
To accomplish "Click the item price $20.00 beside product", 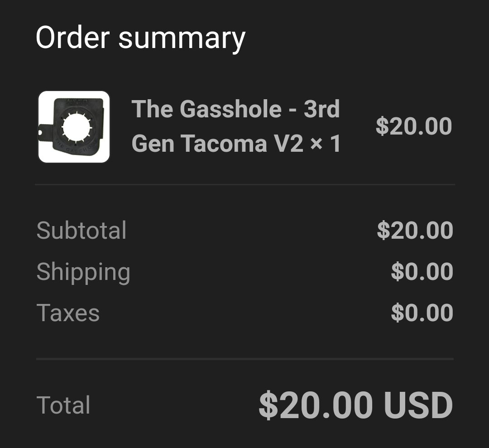I will pos(414,126).
